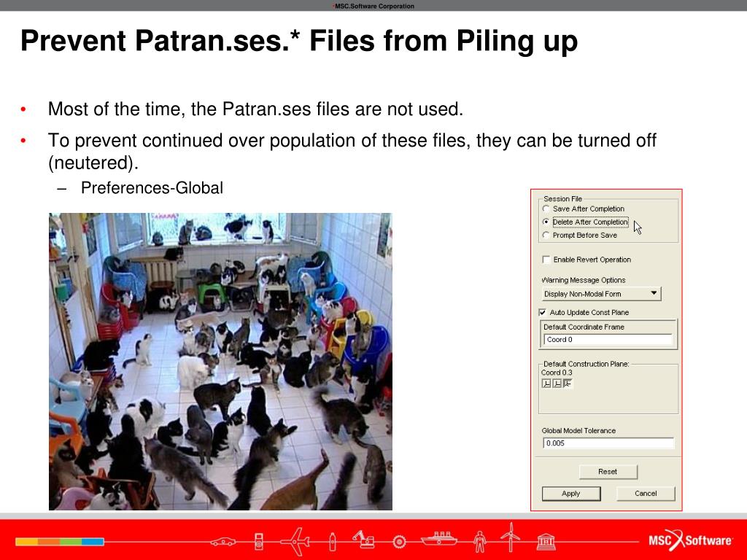Click the 'Coord 0.3' text label
747x560 pixels.
tap(557, 373)
